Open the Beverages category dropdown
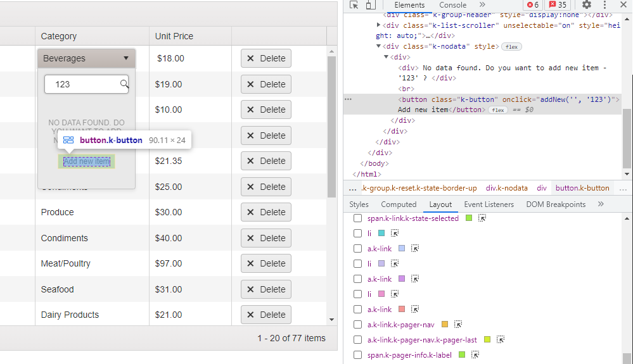 click(x=86, y=58)
